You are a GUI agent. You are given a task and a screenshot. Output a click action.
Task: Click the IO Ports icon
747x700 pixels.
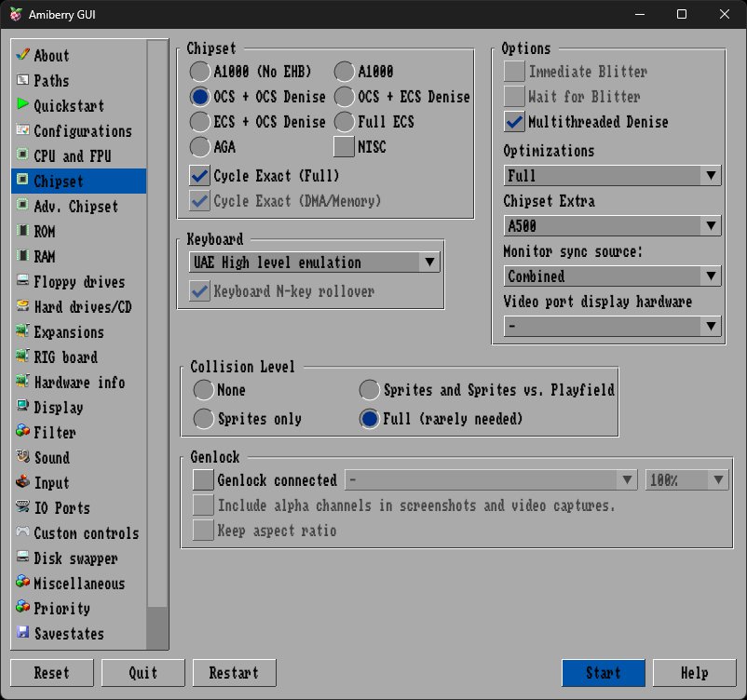[22, 506]
